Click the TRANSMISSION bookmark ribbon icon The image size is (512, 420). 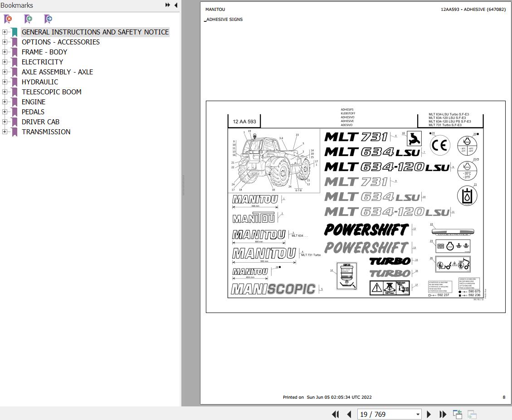15,132
